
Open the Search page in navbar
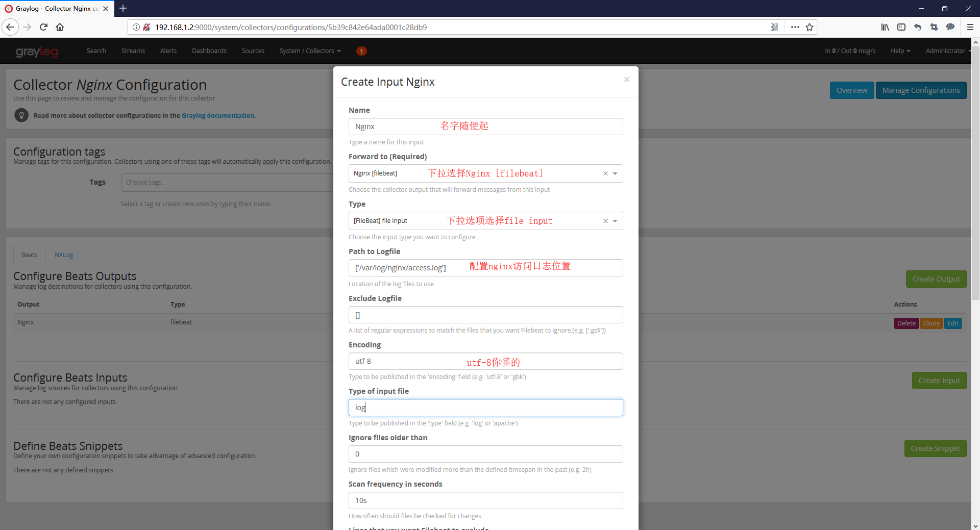point(96,51)
